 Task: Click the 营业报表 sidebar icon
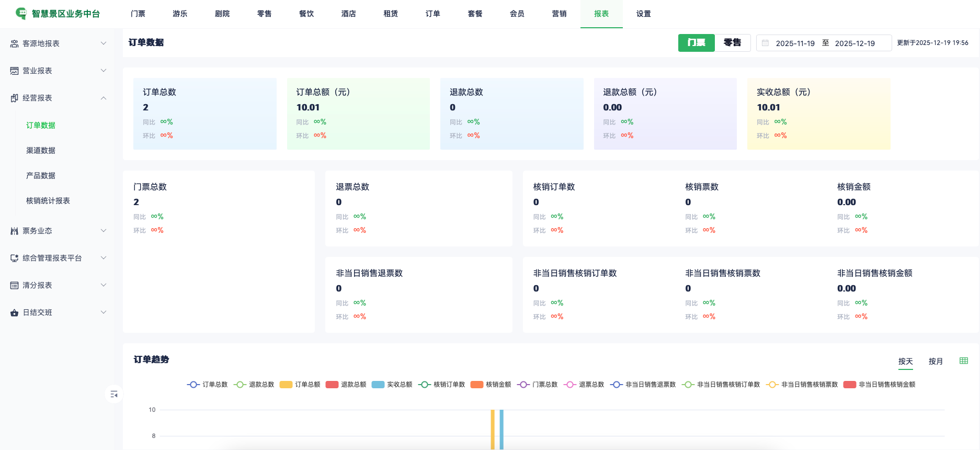14,71
